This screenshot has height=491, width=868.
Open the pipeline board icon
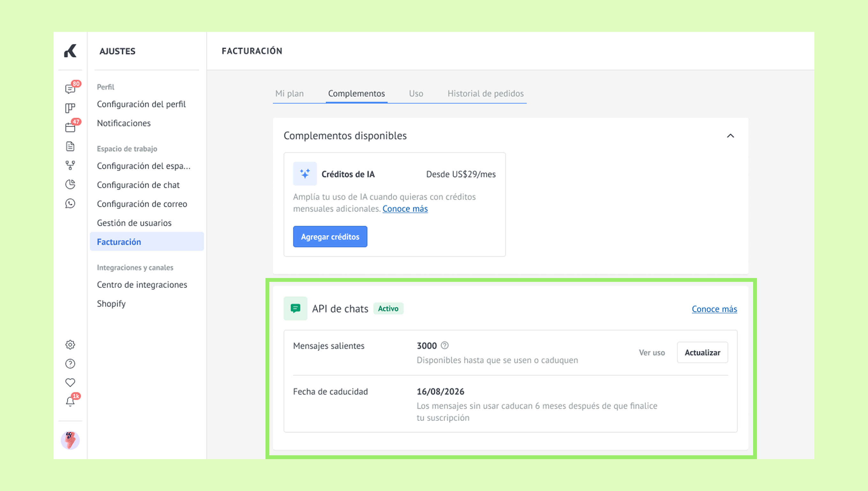(70, 108)
